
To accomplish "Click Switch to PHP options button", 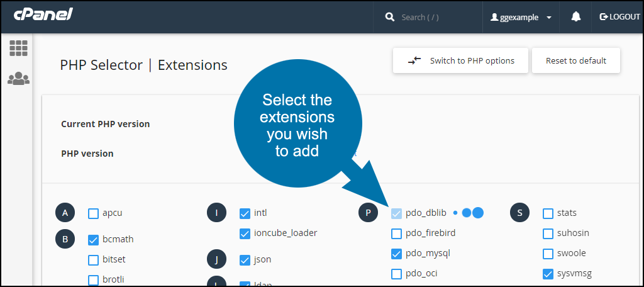I will click(x=460, y=60).
